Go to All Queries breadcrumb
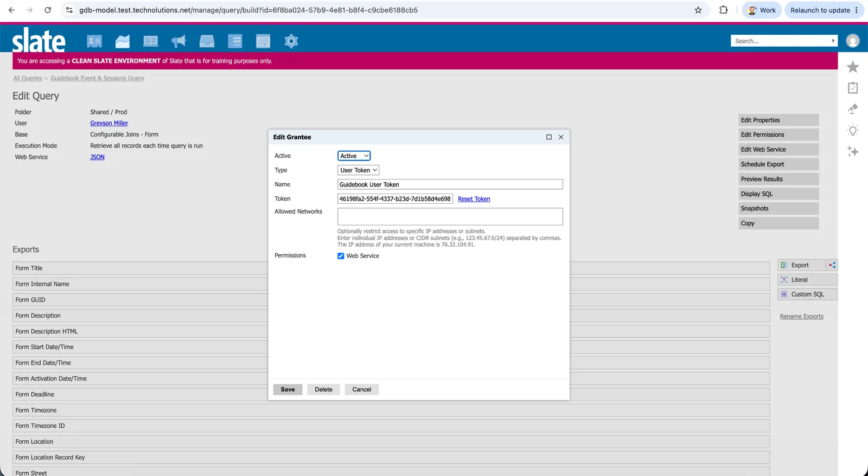Viewport: 868px width, 476px height. (28, 78)
